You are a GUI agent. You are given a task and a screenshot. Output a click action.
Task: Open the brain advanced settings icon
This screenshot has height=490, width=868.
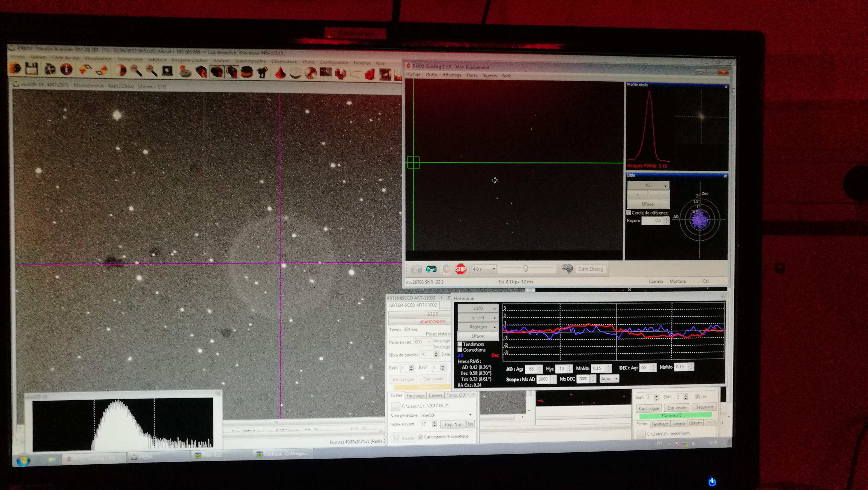pyautogui.click(x=567, y=269)
